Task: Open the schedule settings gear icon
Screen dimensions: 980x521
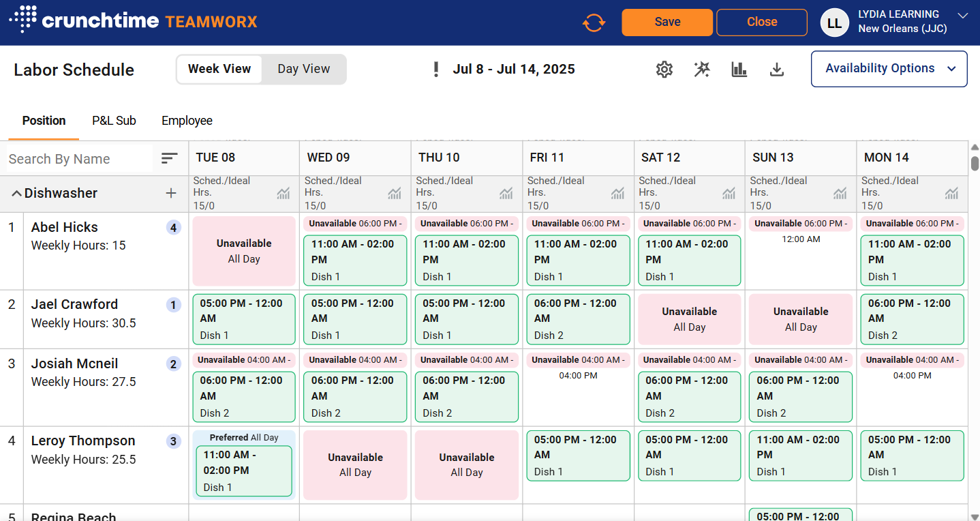Action: click(x=664, y=70)
